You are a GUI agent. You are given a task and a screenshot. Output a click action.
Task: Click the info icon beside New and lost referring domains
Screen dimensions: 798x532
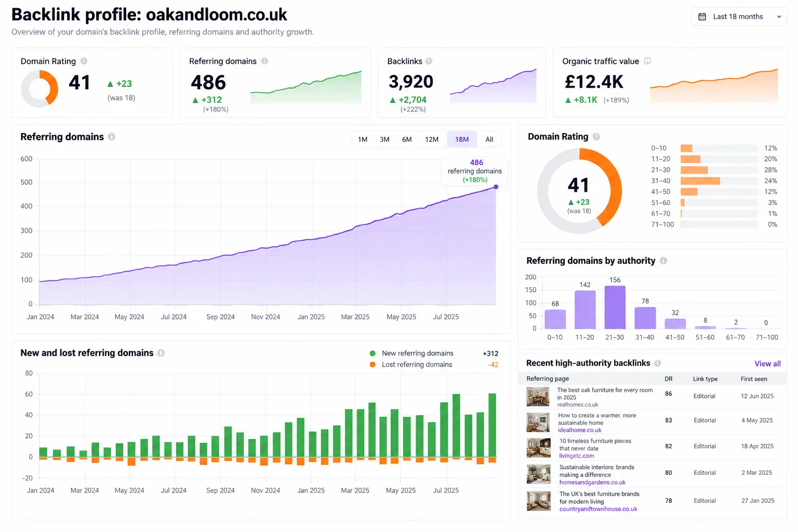tap(161, 353)
